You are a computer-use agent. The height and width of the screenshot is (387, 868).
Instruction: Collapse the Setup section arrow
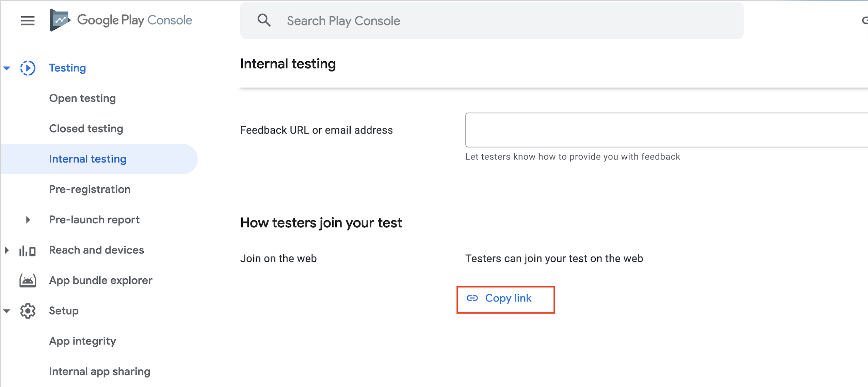(7, 311)
